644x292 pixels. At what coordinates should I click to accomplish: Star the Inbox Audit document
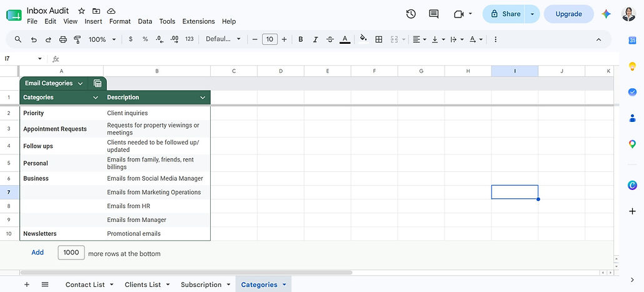pyautogui.click(x=81, y=11)
